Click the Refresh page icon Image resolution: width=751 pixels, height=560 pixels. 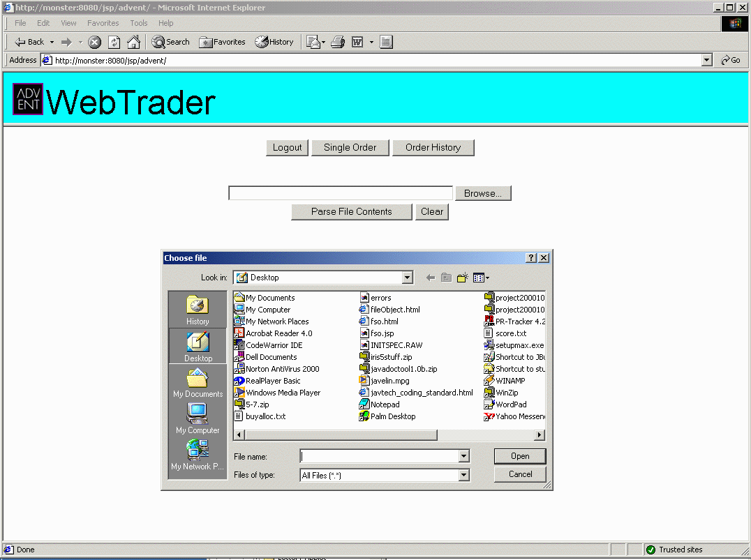(x=114, y=42)
